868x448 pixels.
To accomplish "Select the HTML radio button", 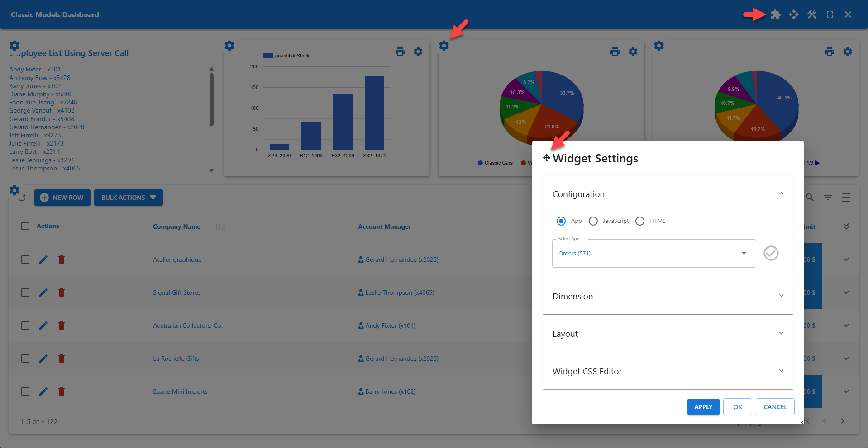I will pyautogui.click(x=640, y=221).
